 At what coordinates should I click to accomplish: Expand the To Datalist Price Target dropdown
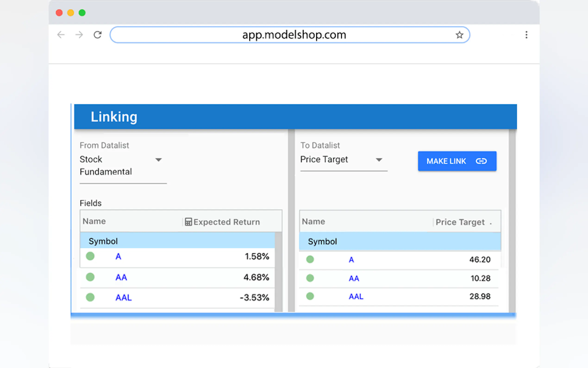(379, 160)
